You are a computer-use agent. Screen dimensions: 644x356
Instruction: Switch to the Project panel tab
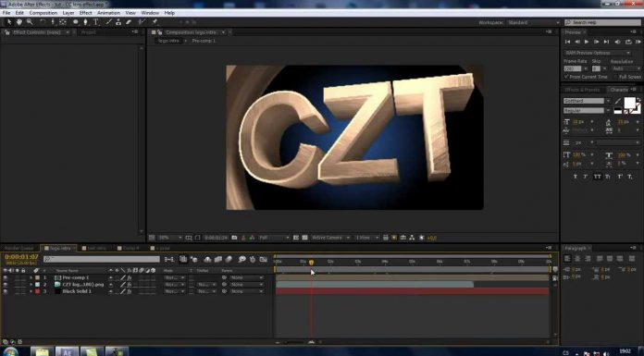tap(88, 32)
